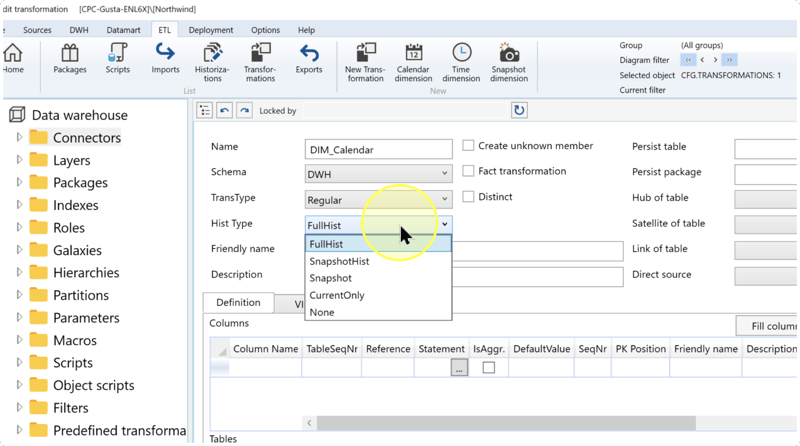
Task: Click the blue refresh icon
Action: tap(519, 110)
